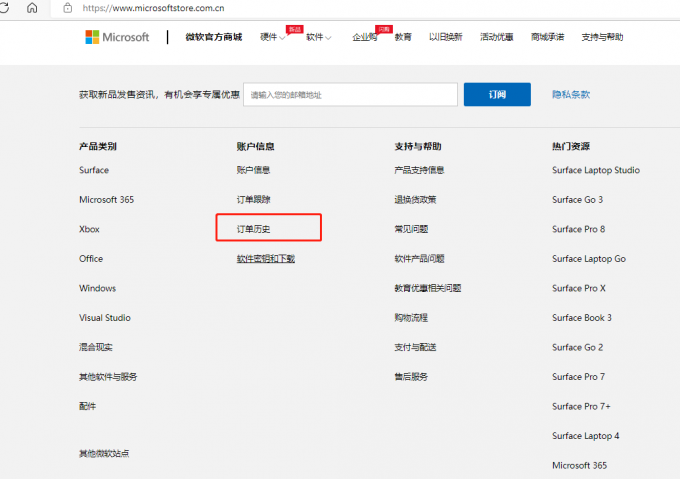Open the 软件产品问题 link
Viewport: 680px width, 479px height.
[x=419, y=259]
